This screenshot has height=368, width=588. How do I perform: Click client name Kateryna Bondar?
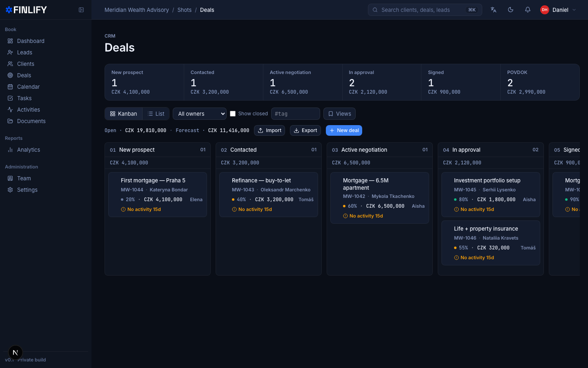point(169,190)
